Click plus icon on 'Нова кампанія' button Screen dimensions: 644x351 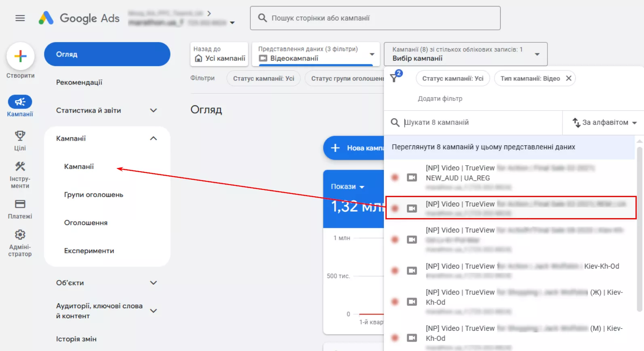coord(335,148)
